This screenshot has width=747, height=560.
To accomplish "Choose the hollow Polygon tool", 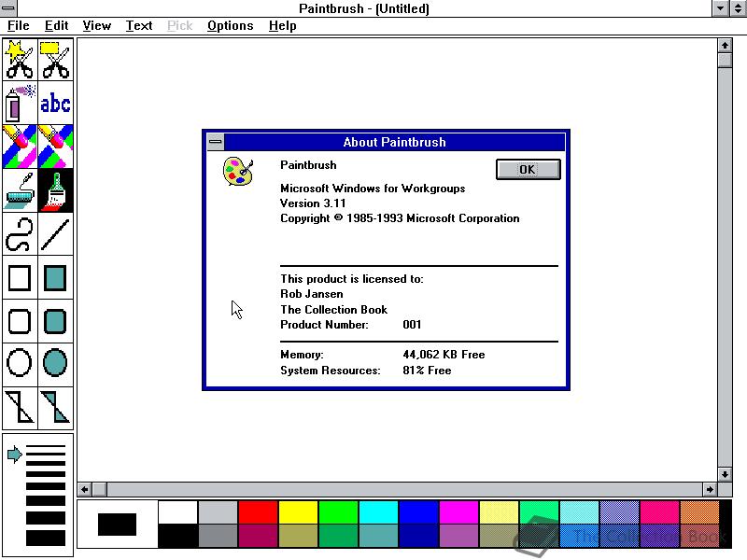I will pos(20,407).
